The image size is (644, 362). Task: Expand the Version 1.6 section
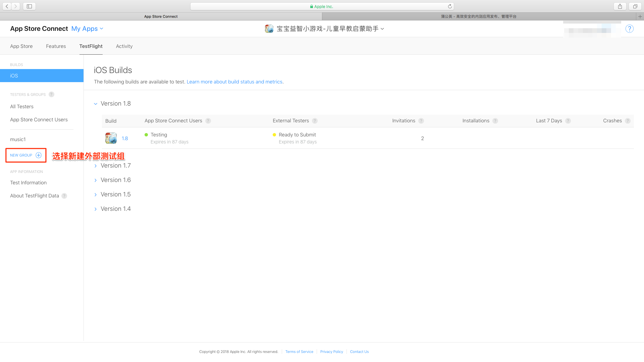[96, 180]
